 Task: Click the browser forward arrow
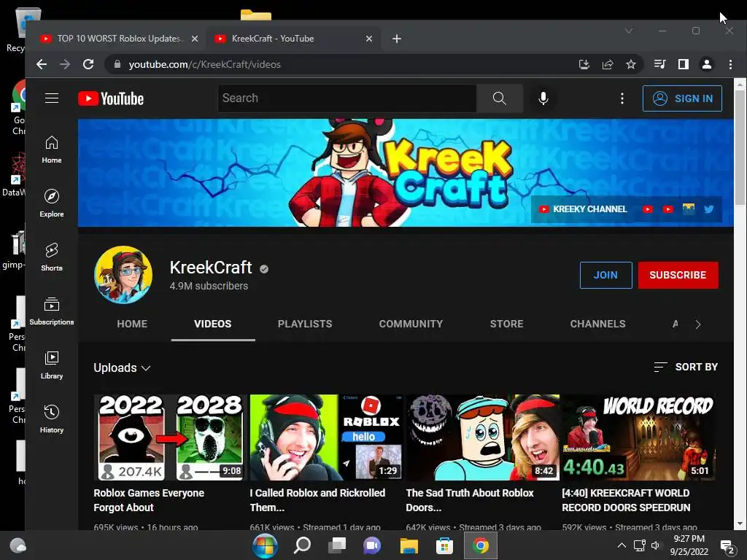(65, 64)
